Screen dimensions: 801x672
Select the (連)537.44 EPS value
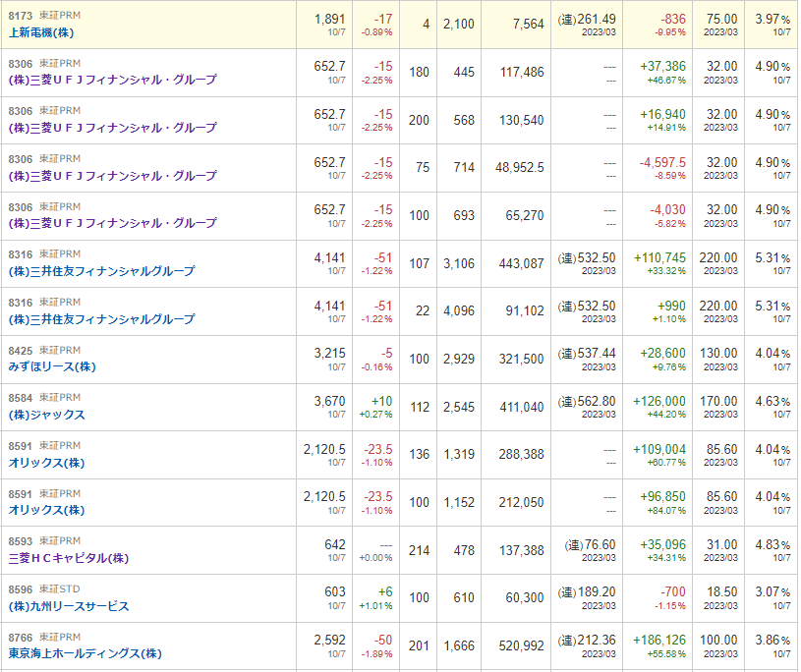(x=587, y=354)
